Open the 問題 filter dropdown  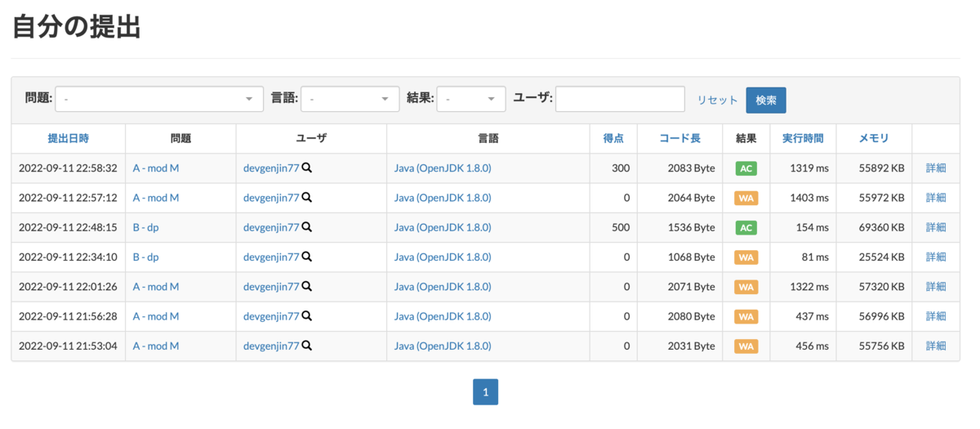159,99
